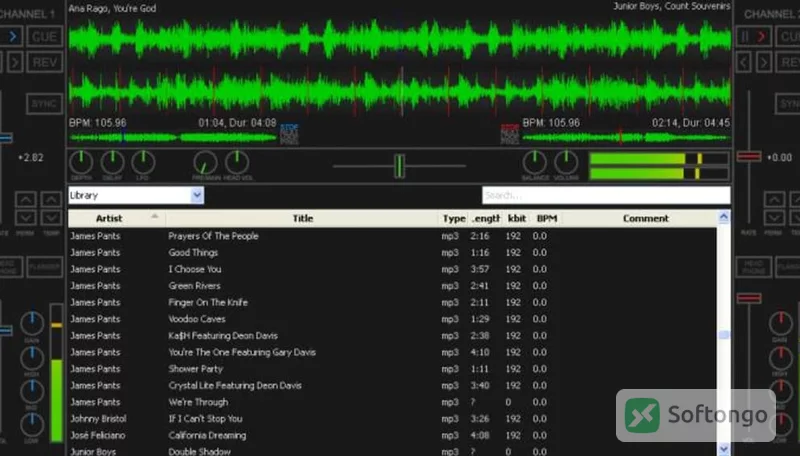
Task: Click Channel 1 TEMP rate up arrow
Action: (x=51, y=199)
